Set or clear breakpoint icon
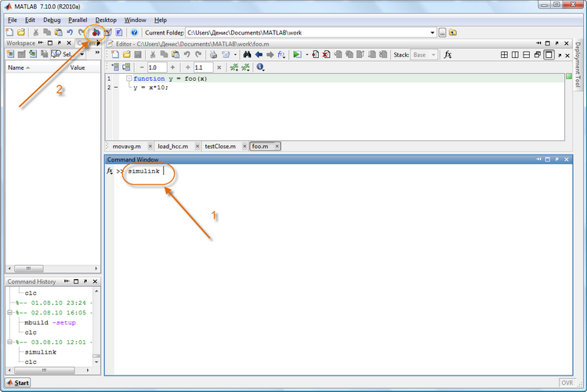587x392 pixels. coord(315,55)
